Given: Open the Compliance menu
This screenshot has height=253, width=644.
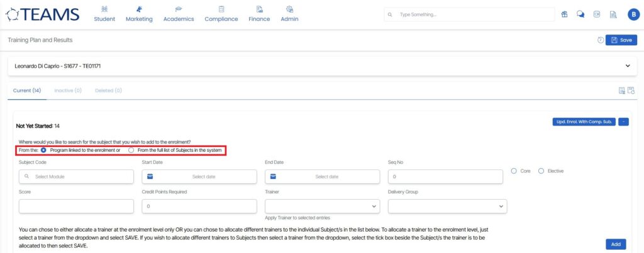Looking at the screenshot, I should click(221, 14).
